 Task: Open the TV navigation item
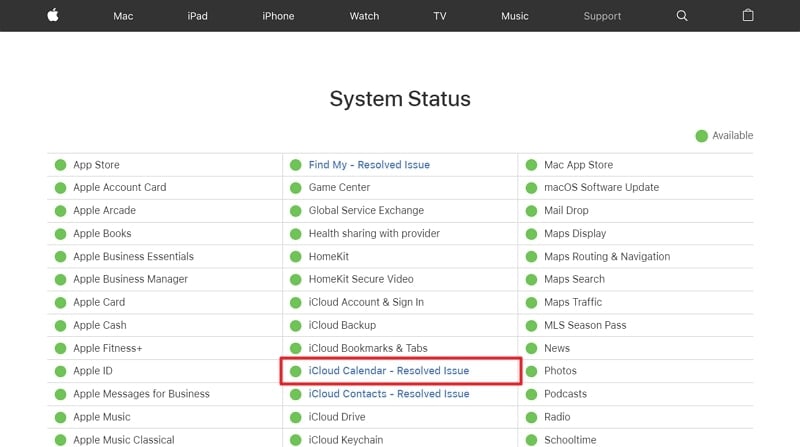pyautogui.click(x=440, y=16)
